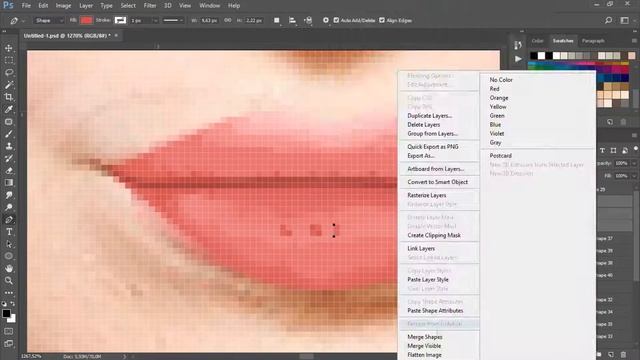640x360 pixels.
Task: Click the foreground color black swatch
Action: coord(6,313)
